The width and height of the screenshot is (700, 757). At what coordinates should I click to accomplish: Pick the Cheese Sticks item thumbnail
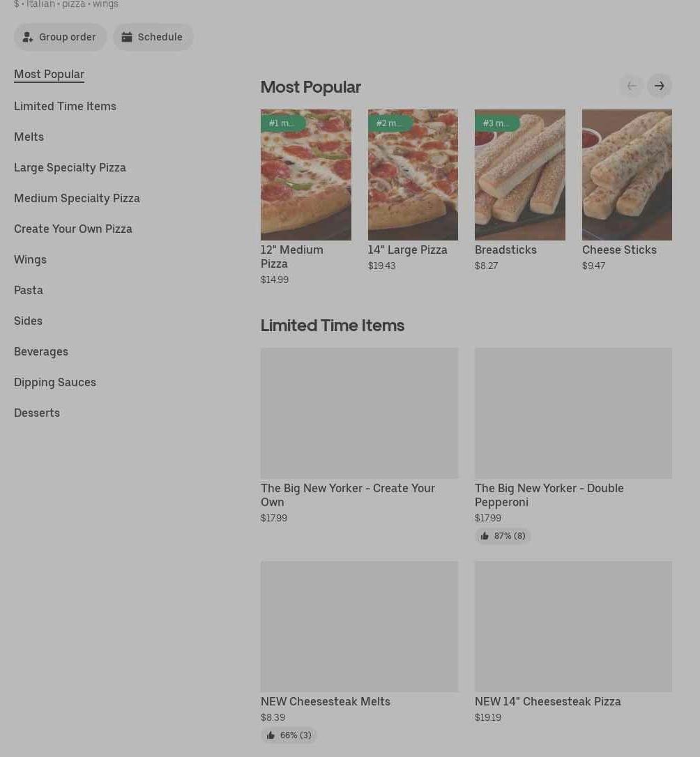tap(627, 175)
